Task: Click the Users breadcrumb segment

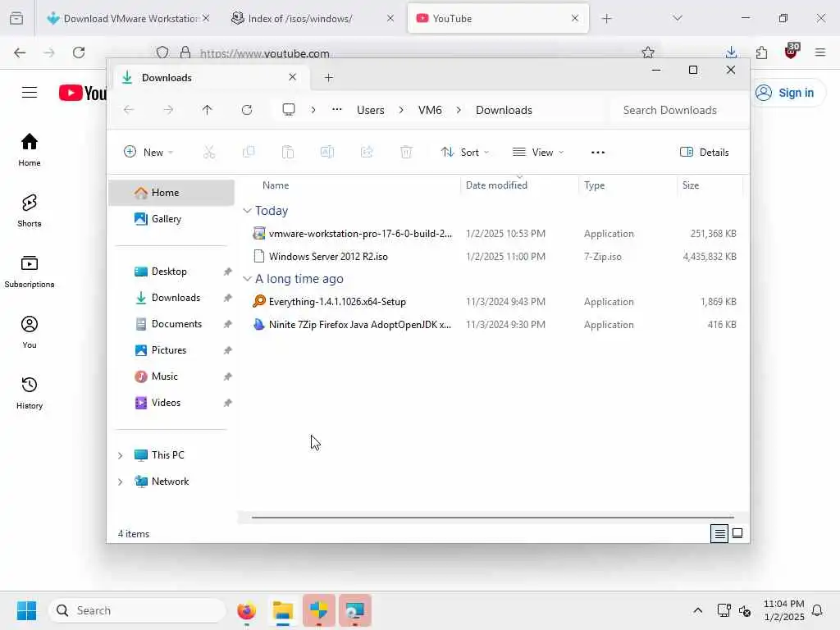Action: (x=371, y=110)
